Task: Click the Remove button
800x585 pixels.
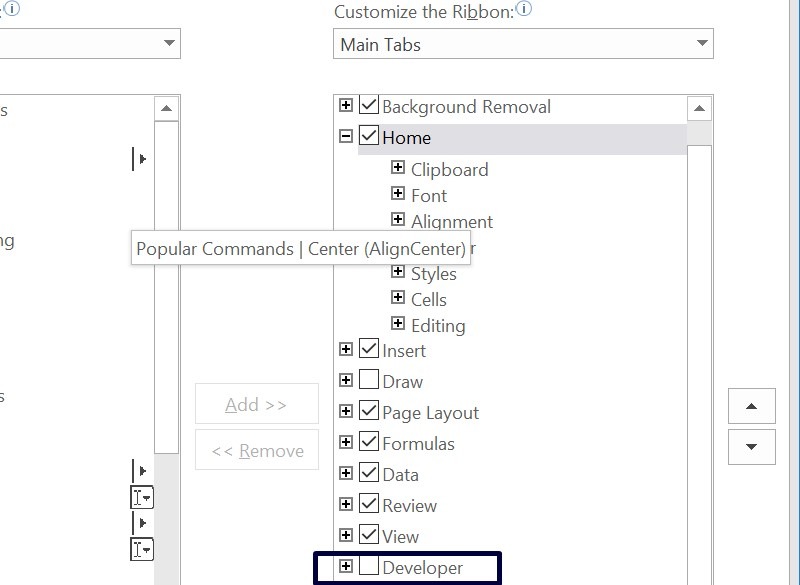Action: 256,450
